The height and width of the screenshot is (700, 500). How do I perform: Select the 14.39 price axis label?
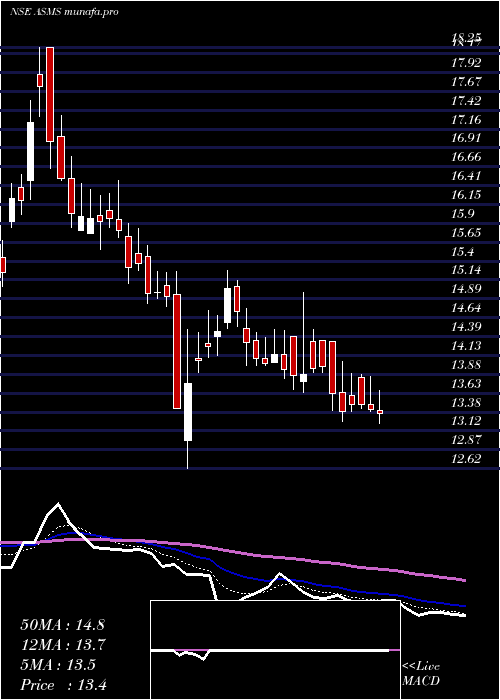click(466, 327)
